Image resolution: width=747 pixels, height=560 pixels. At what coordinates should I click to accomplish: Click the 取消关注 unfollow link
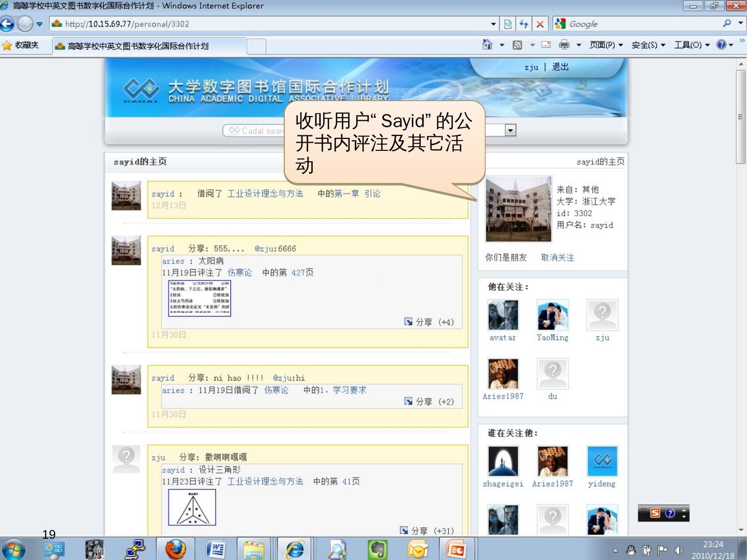pyautogui.click(x=557, y=258)
